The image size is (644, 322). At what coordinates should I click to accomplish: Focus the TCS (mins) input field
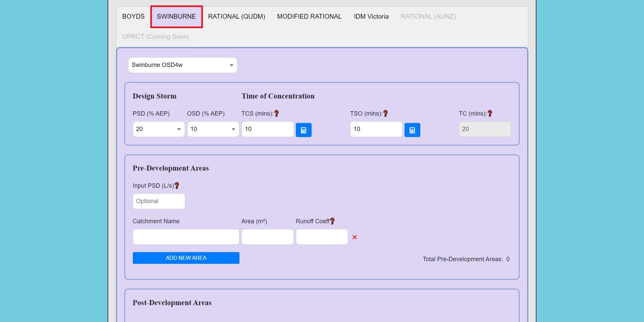(x=268, y=129)
